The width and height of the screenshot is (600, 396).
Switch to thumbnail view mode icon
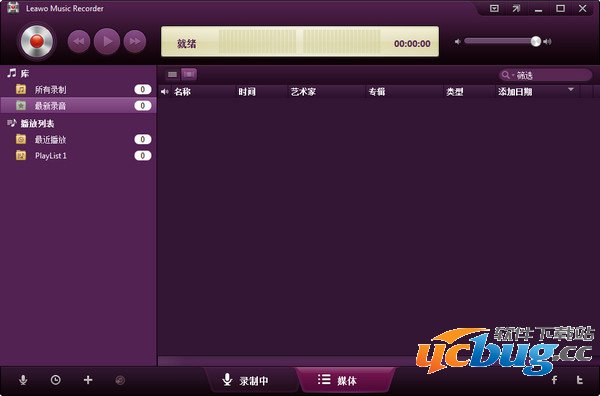click(189, 74)
